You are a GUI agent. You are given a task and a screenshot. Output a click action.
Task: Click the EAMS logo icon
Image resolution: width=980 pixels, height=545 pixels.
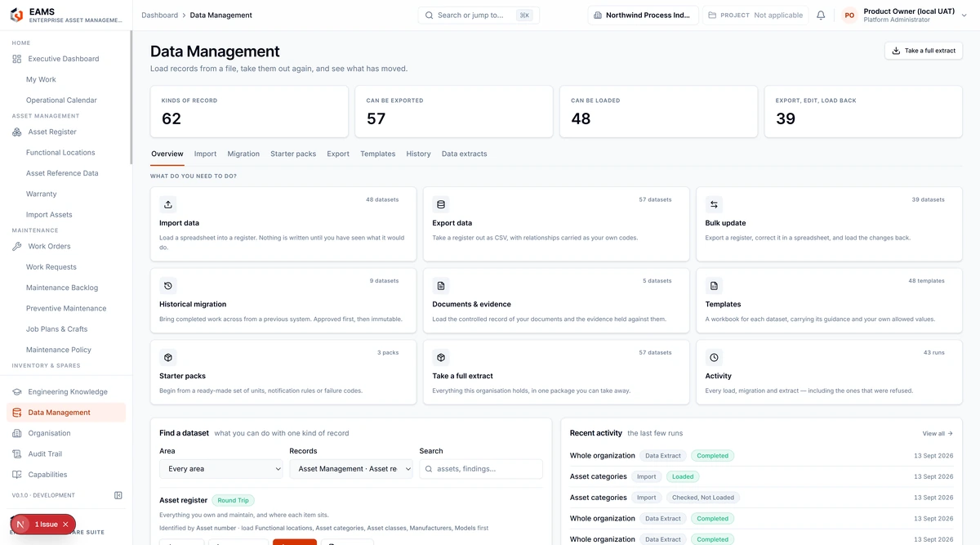coord(16,15)
